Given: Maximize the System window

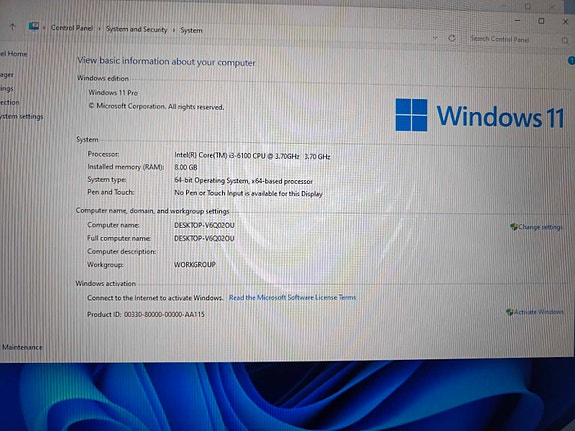Looking at the screenshot, I should click(x=541, y=21).
